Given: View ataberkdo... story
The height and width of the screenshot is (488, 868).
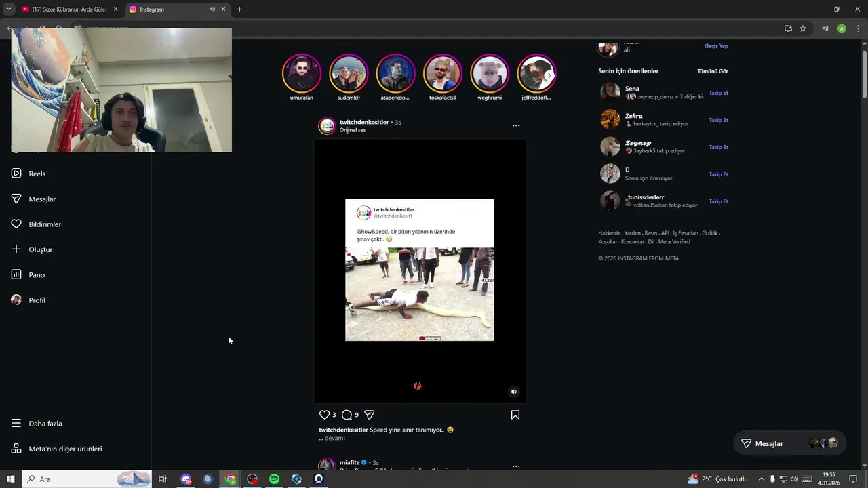Looking at the screenshot, I should click(395, 74).
